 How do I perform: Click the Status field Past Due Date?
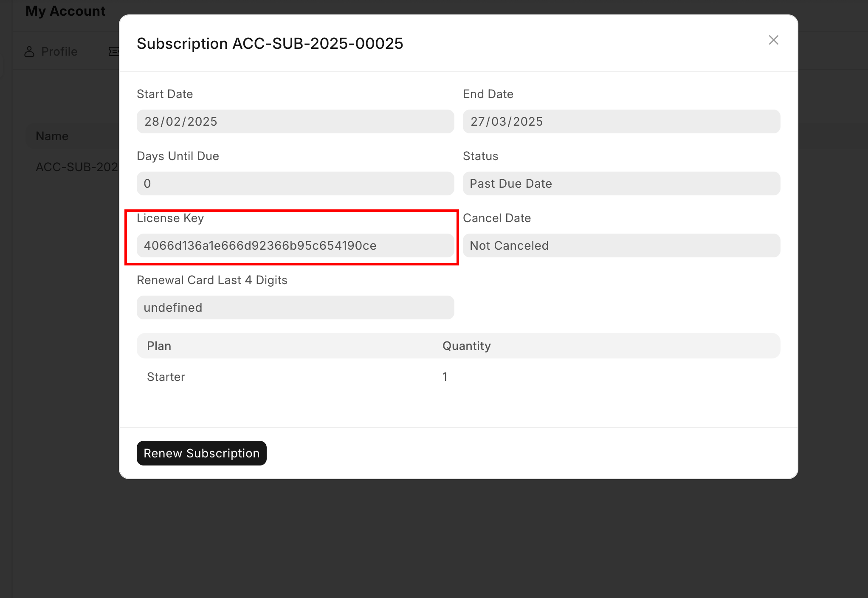point(621,183)
